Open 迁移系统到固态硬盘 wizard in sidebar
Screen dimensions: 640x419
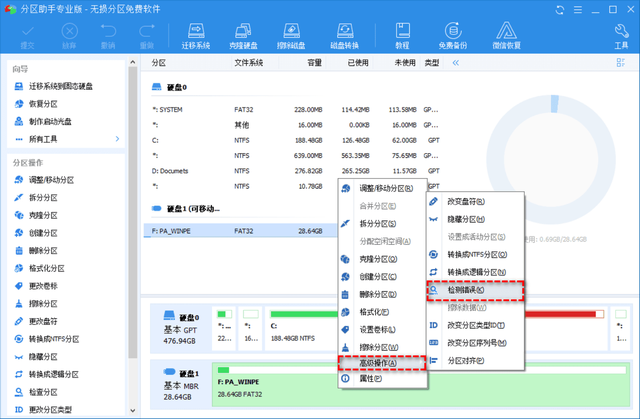pyautogui.click(x=60, y=86)
